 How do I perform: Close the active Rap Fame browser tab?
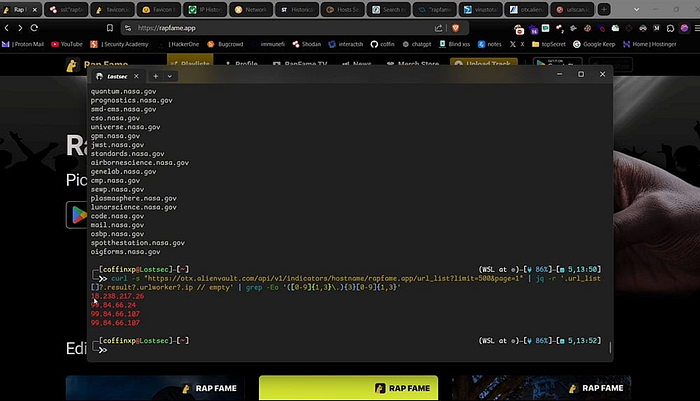35,9
